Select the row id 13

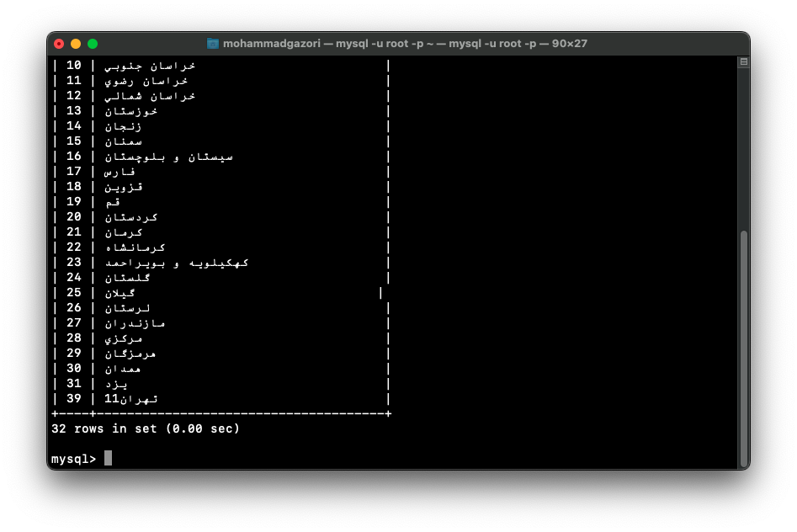pyautogui.click(x=74, y=111)
